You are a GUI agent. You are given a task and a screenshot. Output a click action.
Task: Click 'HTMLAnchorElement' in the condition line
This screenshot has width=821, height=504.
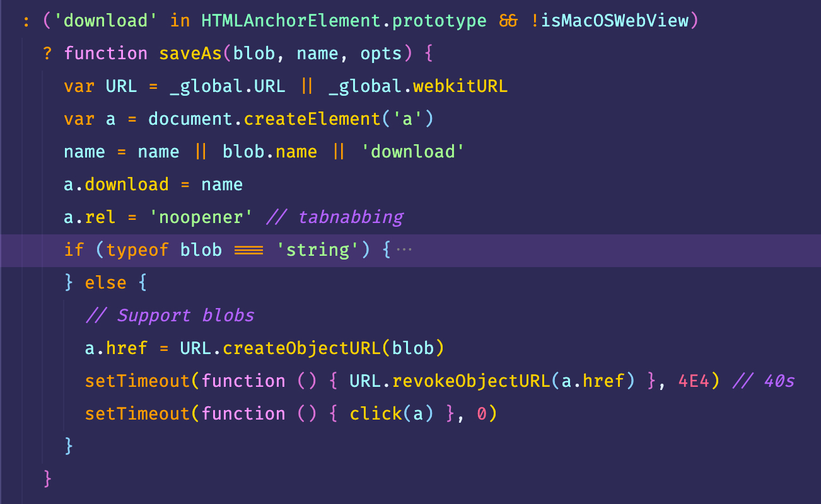tap(292, 21)
